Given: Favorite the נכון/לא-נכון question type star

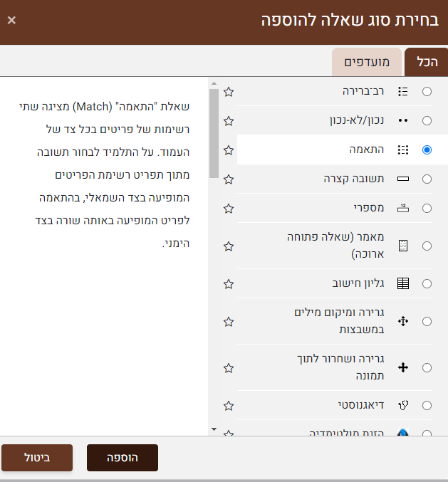Looking at the screenshot, I should [x=229, y=121].
